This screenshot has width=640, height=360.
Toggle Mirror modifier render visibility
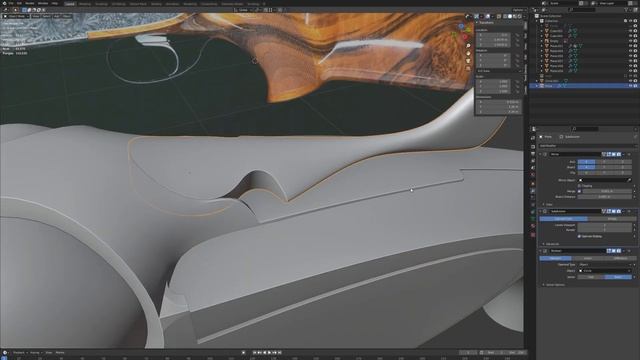[618, 154]
